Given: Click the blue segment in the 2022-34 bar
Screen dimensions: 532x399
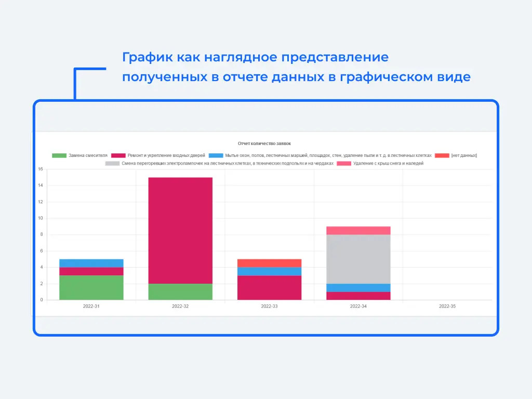Looking at the screenshot, I should coord(358,287).
